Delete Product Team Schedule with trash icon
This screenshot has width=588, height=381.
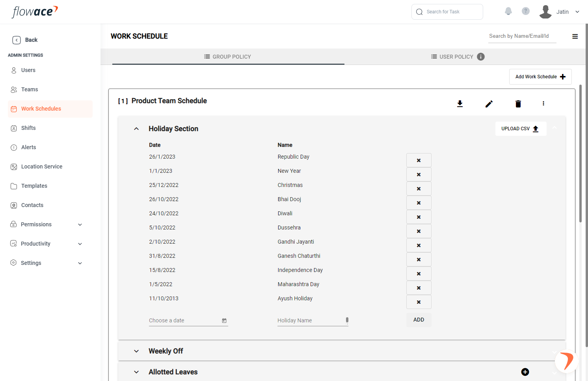(518, 104)
